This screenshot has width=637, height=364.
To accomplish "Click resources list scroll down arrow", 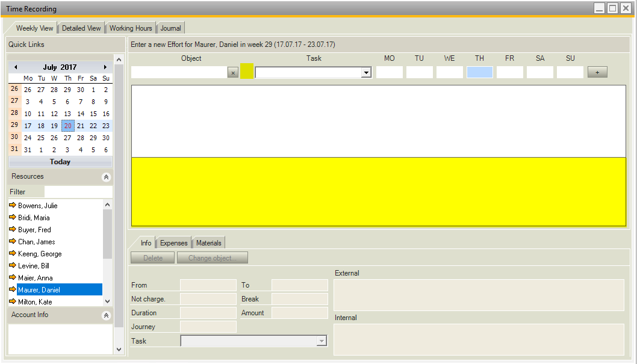I will click(107, 301).
